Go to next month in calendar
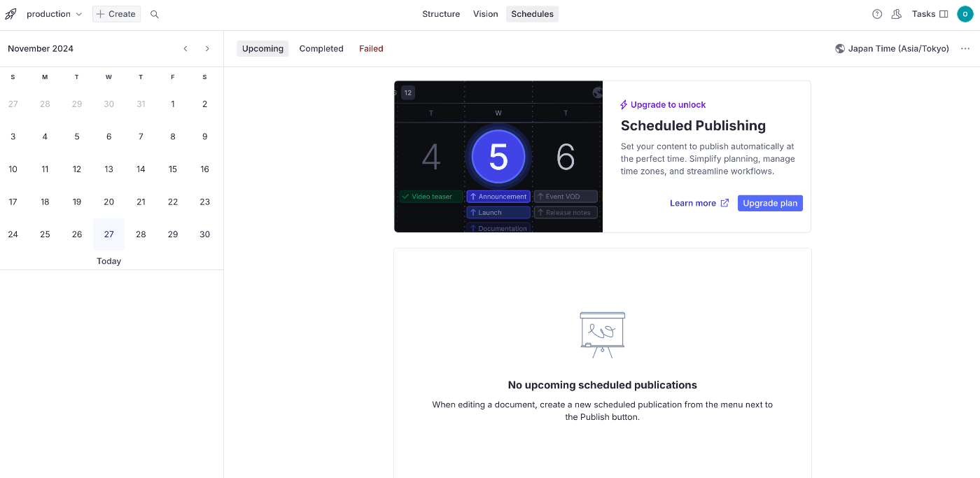The width and height of the screenshot is (980, 478). pyautogui.click(x=207, y=48)
